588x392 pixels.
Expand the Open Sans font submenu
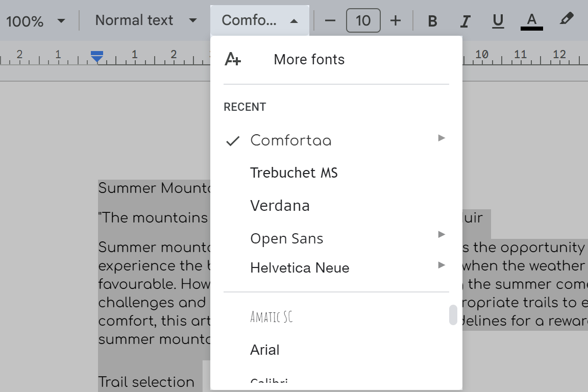tap(440, 234)
